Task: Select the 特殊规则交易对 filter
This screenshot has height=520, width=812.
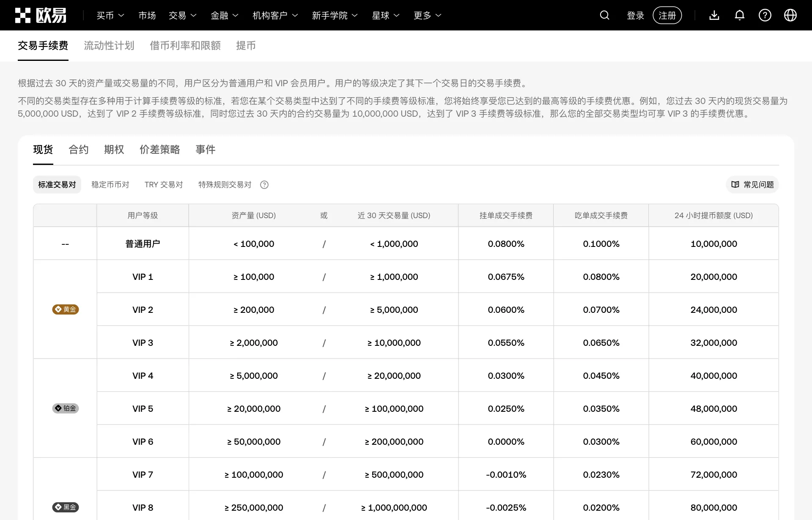Action: (x=225, y=185)
